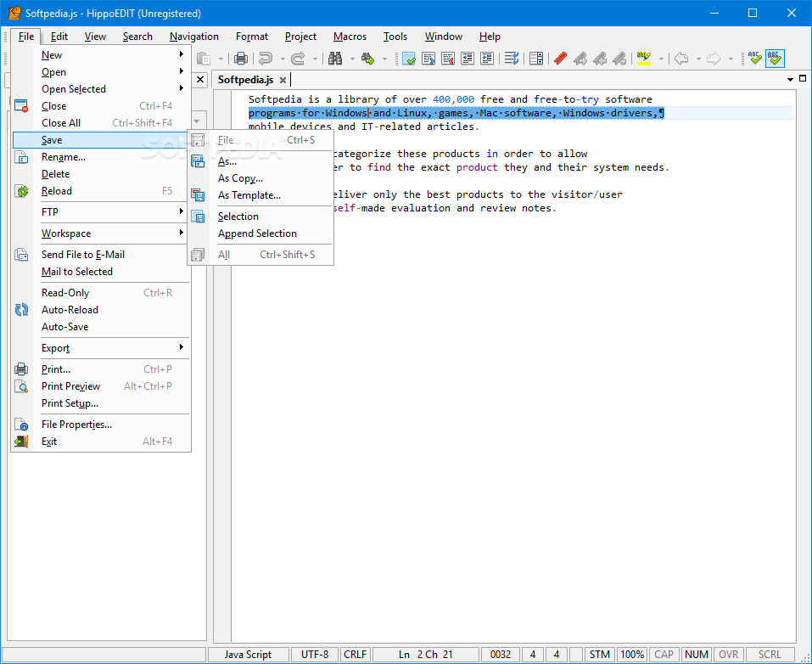Viewport: 812px width, 664px height.
Task: Expand the FTP submenu
Action: [101, 212]
